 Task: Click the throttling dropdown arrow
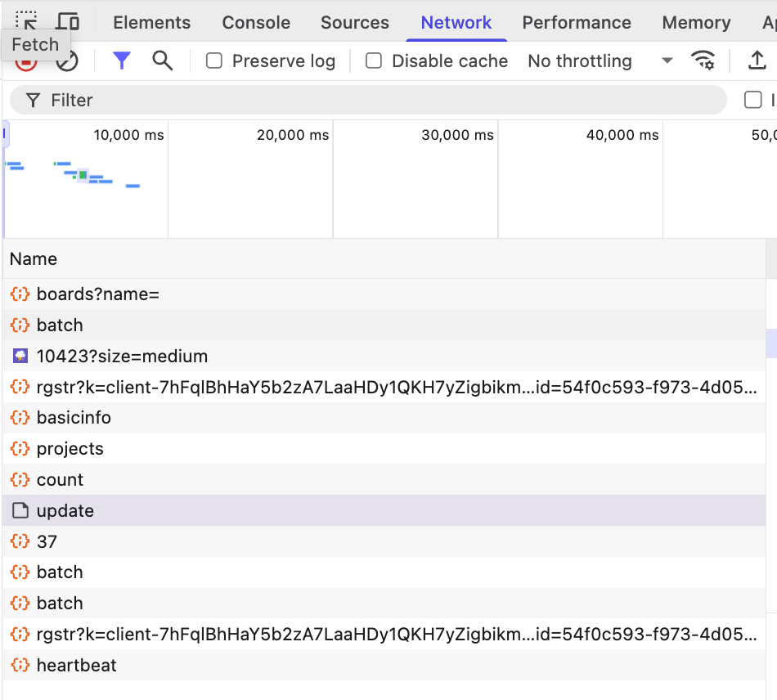[x=667, y=61]
